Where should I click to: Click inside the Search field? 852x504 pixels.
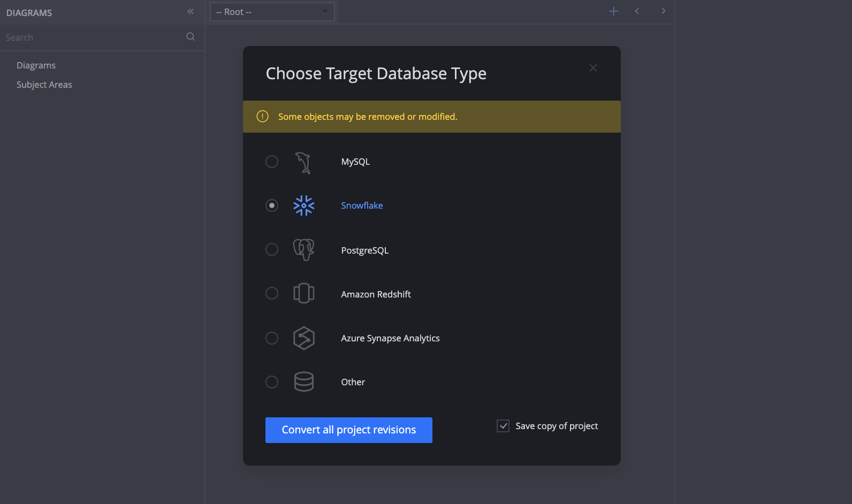[x=80, y=37]
